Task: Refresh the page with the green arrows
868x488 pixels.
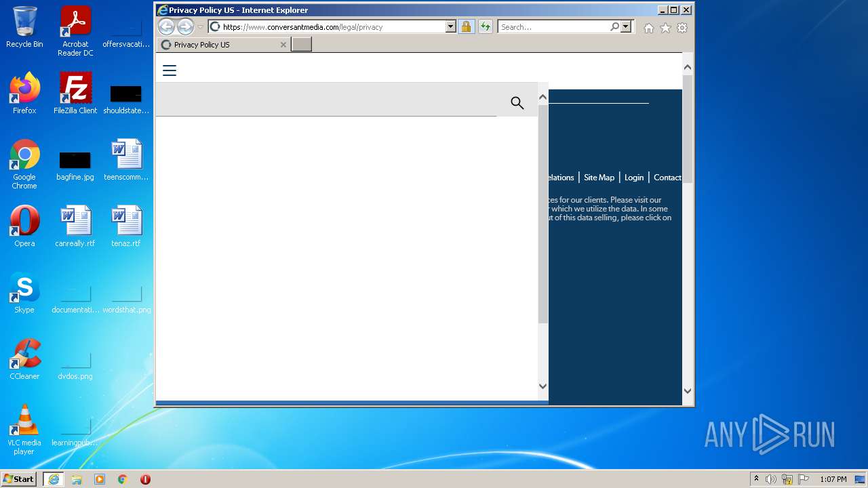Action: click(x=485, y=26)
